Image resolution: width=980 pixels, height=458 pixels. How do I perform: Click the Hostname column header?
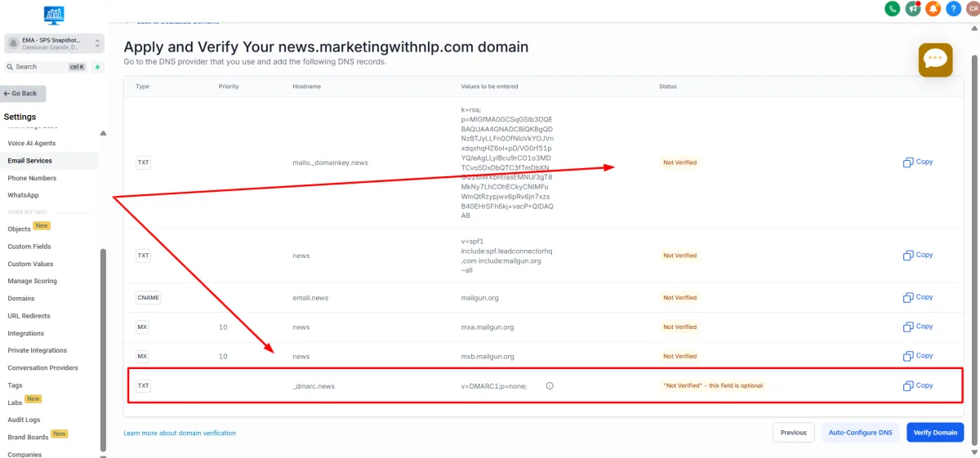coord(306,86)
